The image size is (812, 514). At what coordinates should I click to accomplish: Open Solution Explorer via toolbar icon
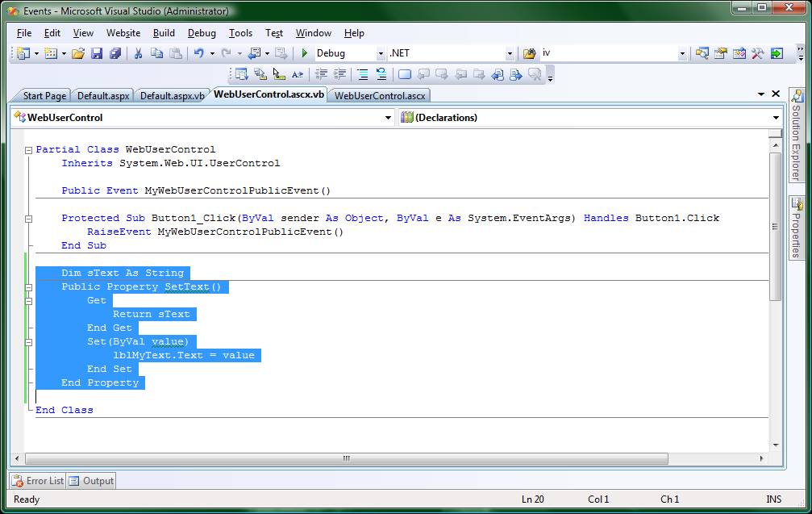(x=702, y=53)
